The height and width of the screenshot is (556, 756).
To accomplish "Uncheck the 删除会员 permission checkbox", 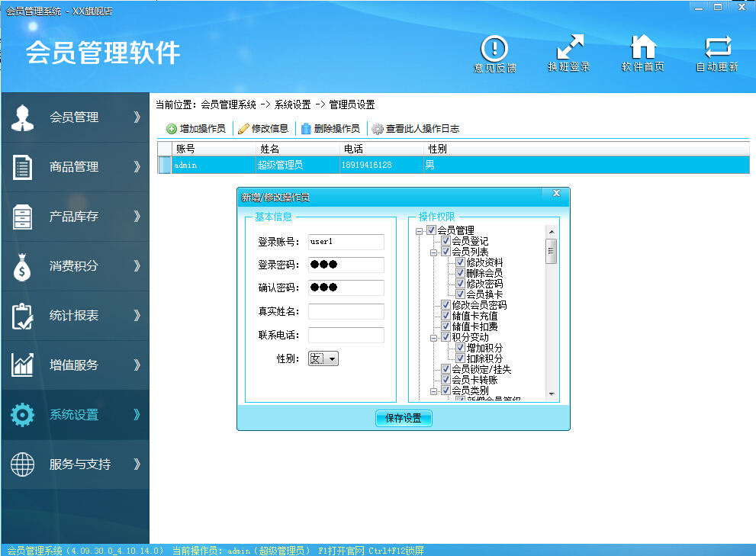I will [460, 273].
